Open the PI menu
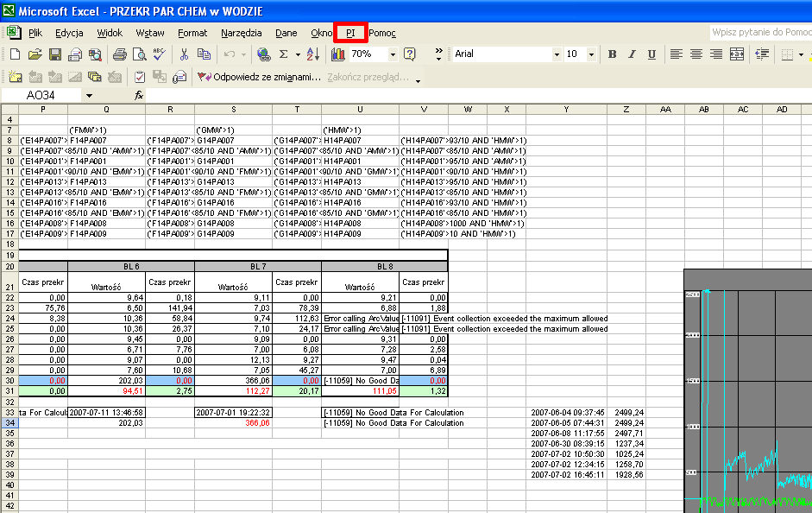Image resolution: width=812 pixels, height=513 pixels. tap(350, 33)
